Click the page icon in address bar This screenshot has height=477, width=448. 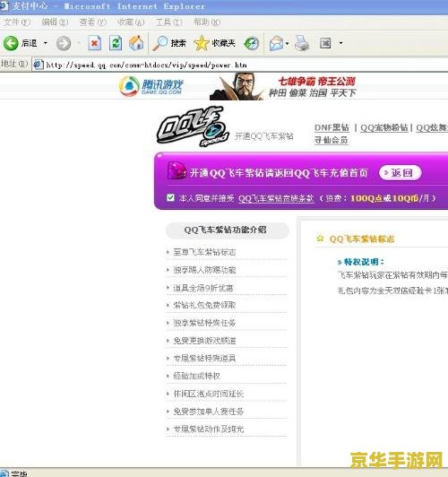click(x=39, y=65)
